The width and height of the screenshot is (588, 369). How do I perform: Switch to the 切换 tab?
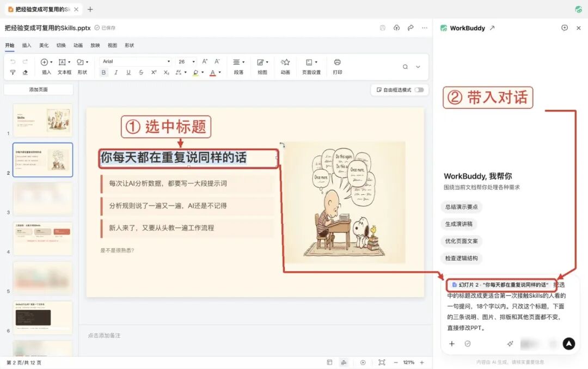point(61,45)
